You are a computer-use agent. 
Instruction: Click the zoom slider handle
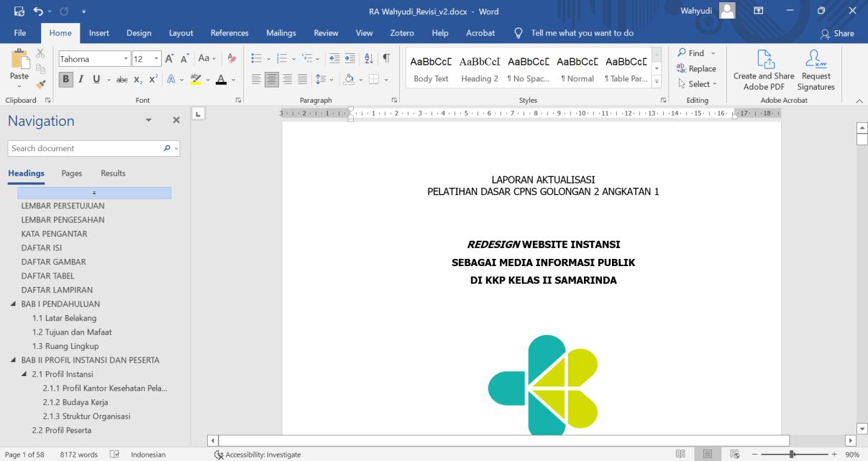(792, 455)
